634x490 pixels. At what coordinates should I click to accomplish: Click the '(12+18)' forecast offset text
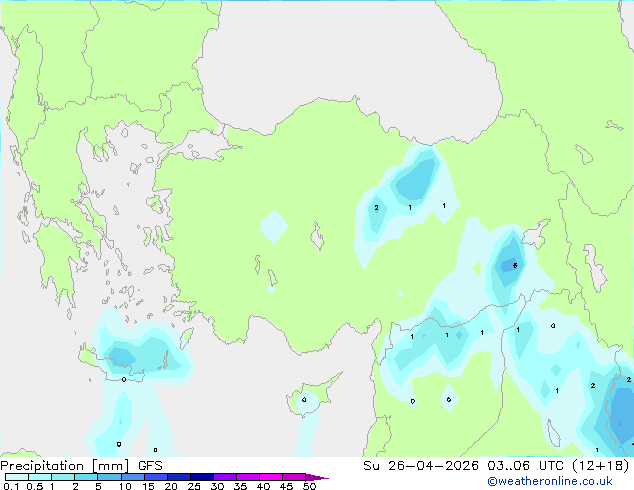(600, 466)
